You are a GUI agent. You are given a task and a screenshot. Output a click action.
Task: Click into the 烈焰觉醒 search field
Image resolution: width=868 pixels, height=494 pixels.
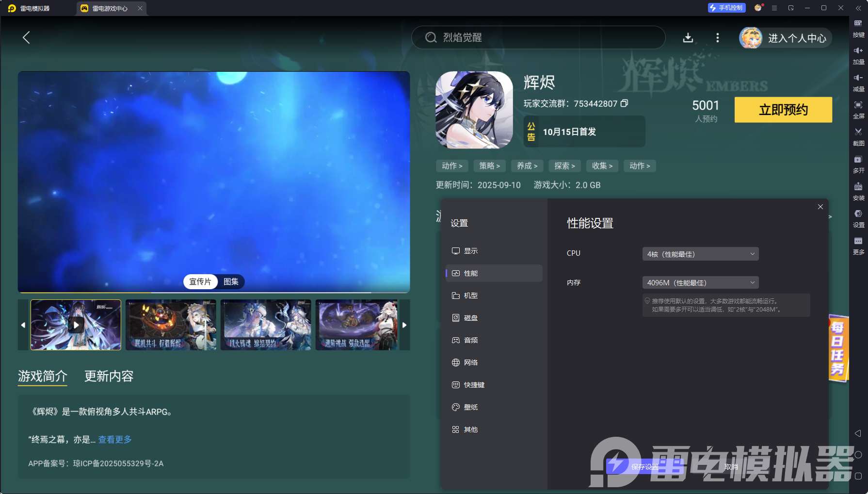538,37
